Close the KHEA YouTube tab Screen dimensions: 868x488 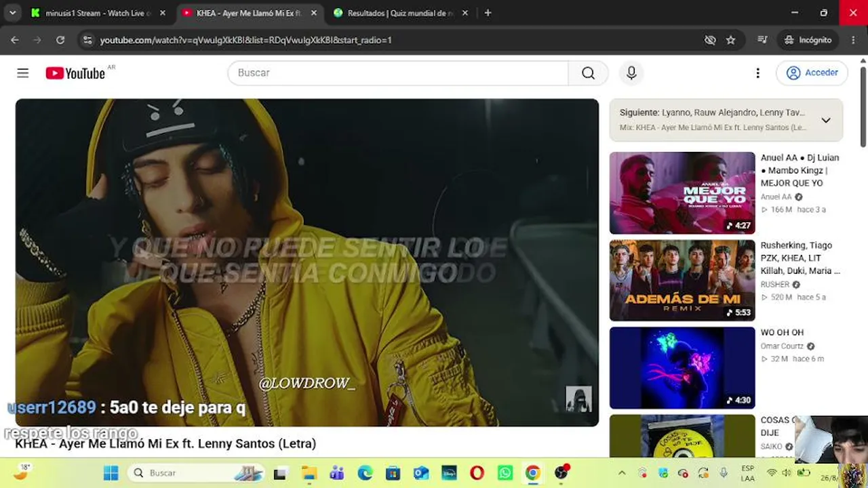click(313, 13)
